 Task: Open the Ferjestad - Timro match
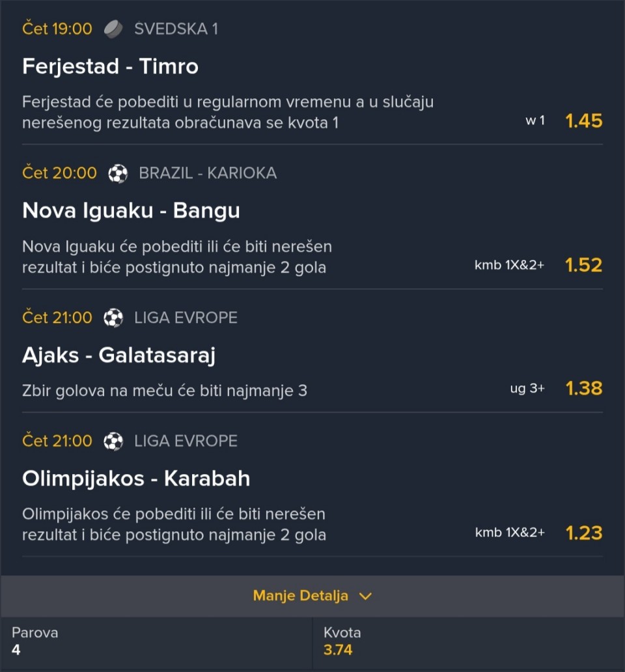[x=110, y=66]
